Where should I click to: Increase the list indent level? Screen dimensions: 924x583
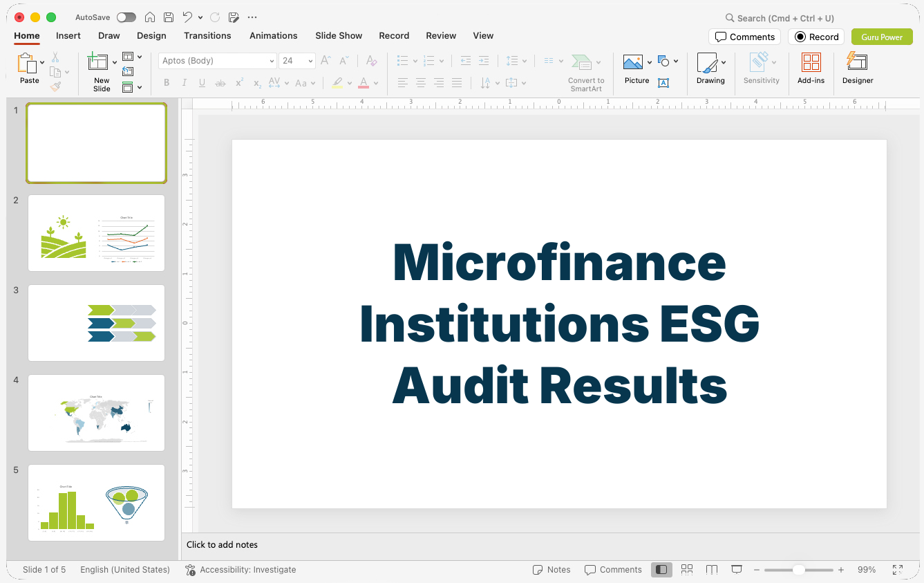tap(484, 61)
